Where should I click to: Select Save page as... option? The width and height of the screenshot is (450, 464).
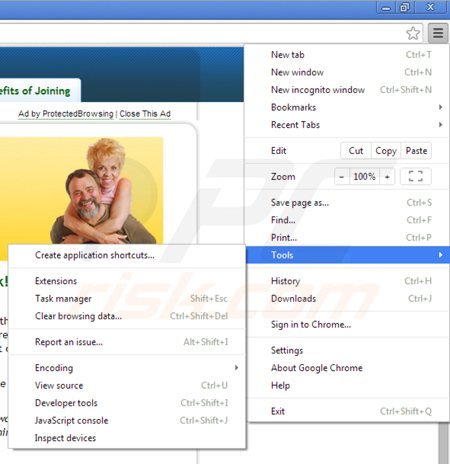click(347, 202)
